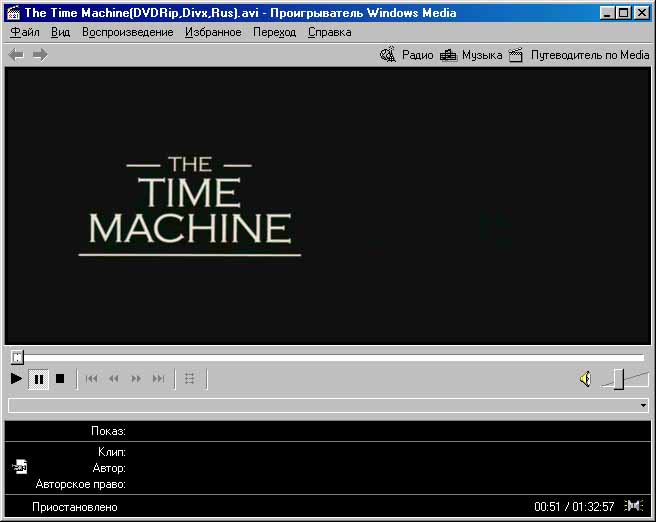Open the Вид menu

point(61,32)
